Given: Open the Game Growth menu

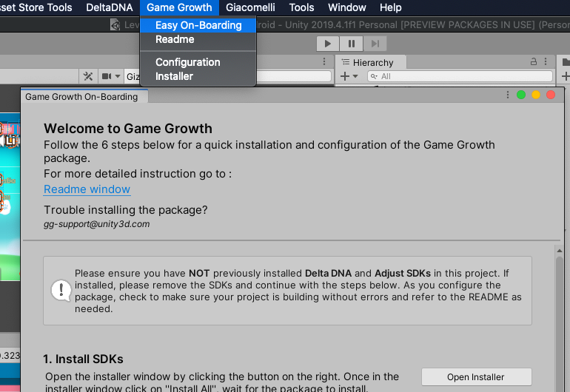Looking at the screenshot, I should point(179,7).
